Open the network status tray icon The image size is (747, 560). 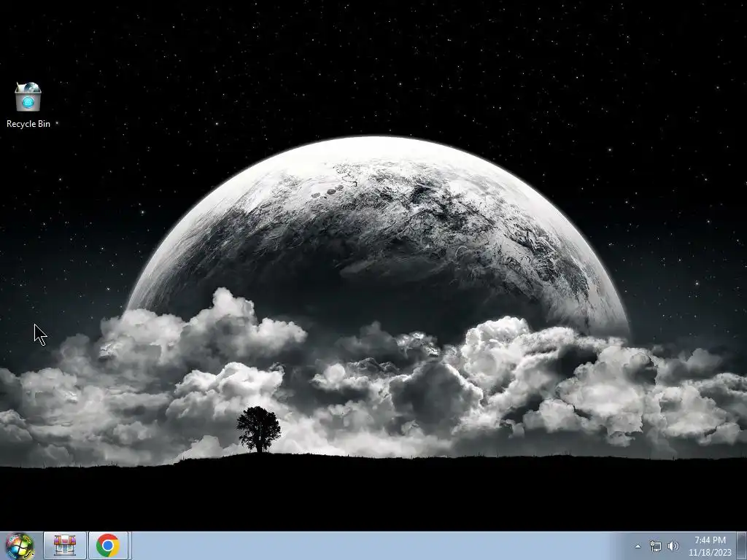(656, 546)
